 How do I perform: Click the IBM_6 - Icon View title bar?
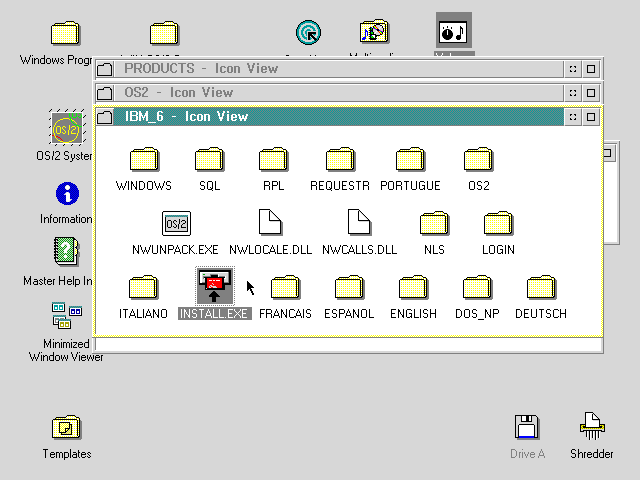[339, 117]
